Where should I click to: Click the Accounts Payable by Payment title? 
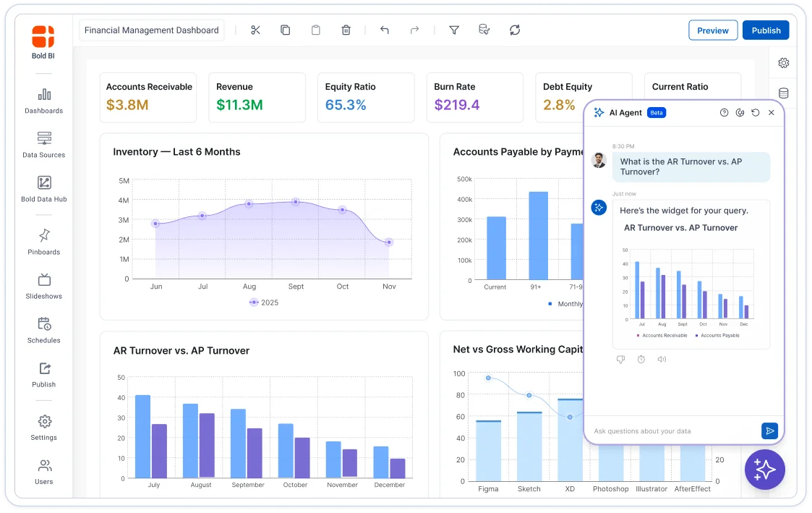coord(518,152)
